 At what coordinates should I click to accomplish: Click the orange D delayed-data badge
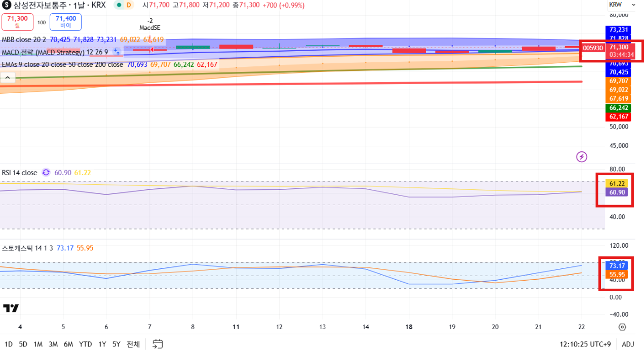click(129, 5)
